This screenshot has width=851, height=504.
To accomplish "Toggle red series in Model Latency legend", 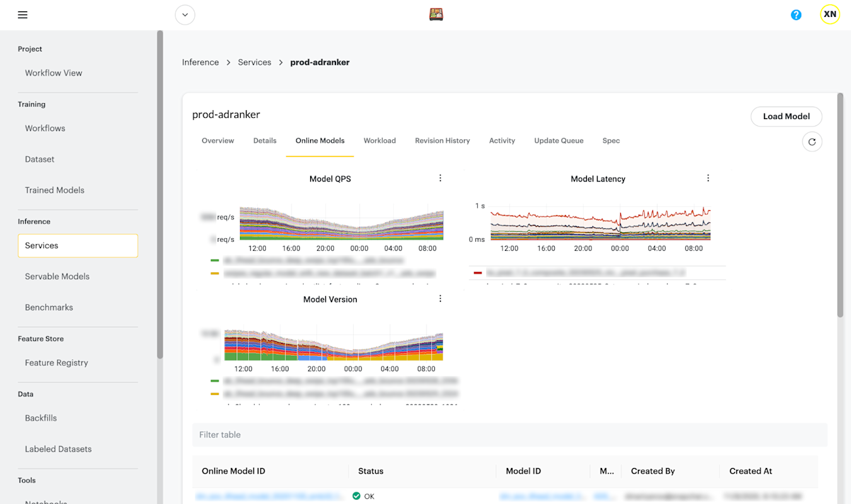I will (x=478, y=273).
